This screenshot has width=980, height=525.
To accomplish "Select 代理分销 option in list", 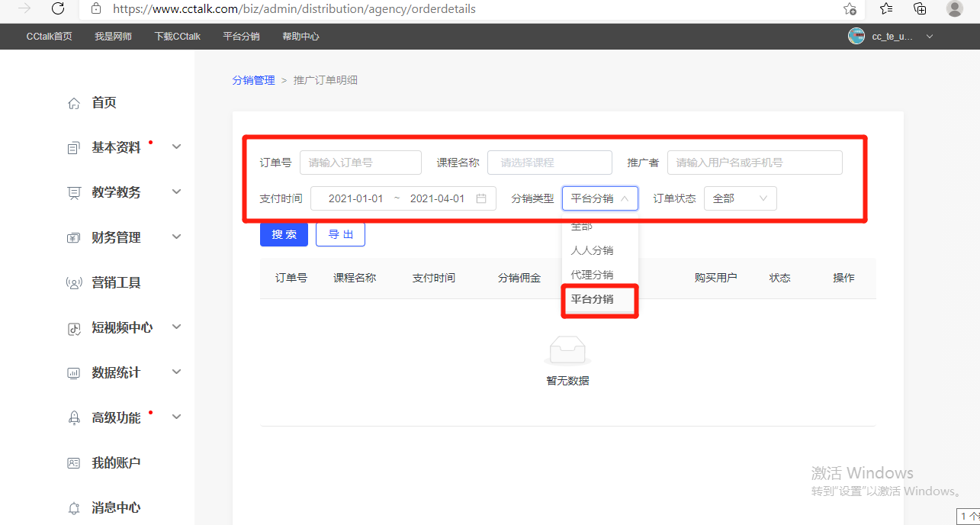I will tap(592, 275).
